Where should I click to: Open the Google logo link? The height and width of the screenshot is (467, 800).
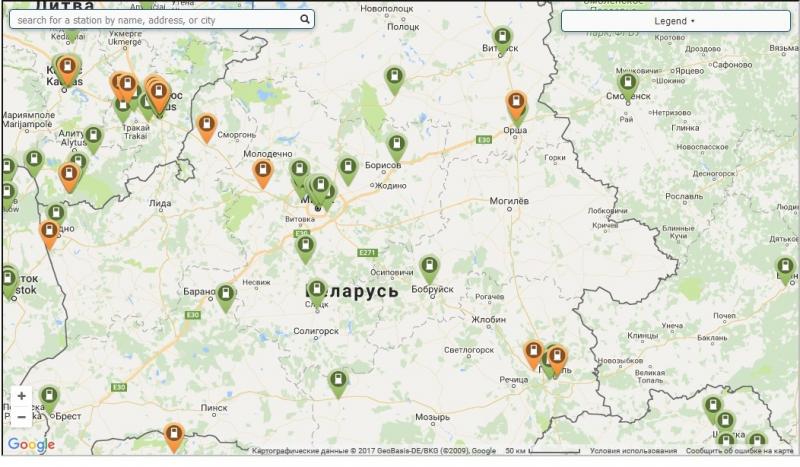click(x=31, y=446)
